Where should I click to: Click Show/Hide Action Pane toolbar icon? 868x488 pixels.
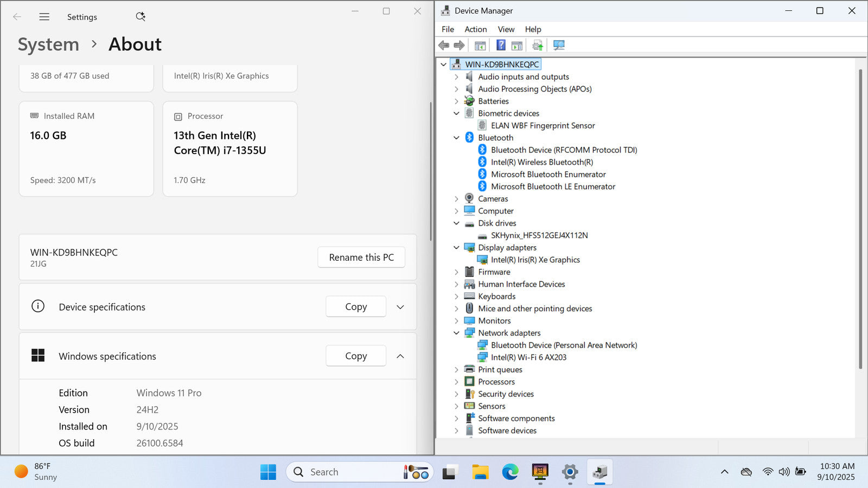click(517, 45)
